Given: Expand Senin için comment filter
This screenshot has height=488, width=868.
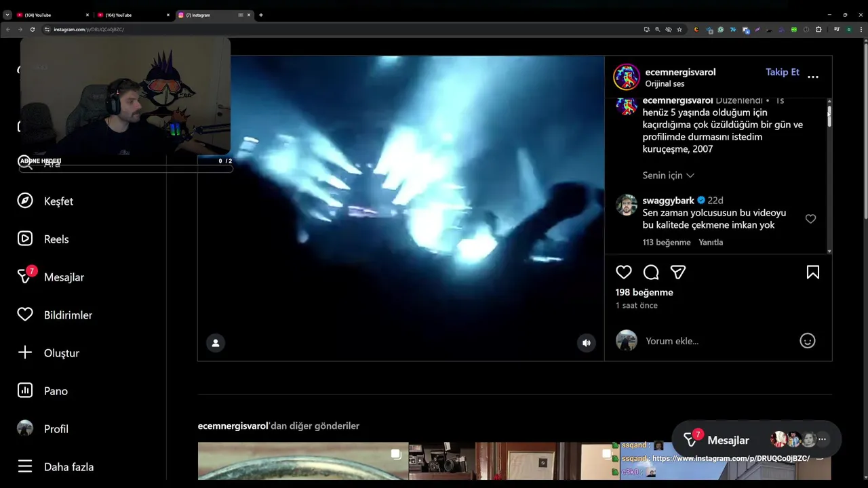Looking at the screenshot, I should coord(668,175).
